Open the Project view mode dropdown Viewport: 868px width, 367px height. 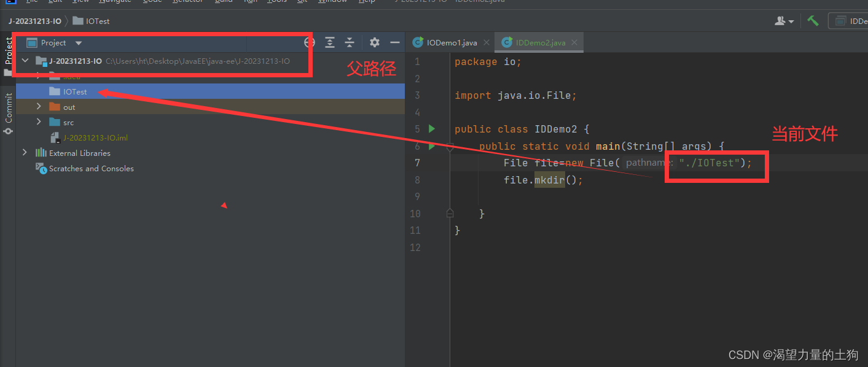tap(77, 42)
